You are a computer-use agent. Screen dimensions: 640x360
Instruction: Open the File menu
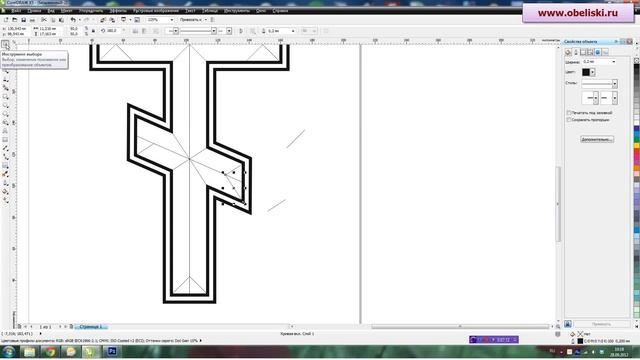pos(16,11)
